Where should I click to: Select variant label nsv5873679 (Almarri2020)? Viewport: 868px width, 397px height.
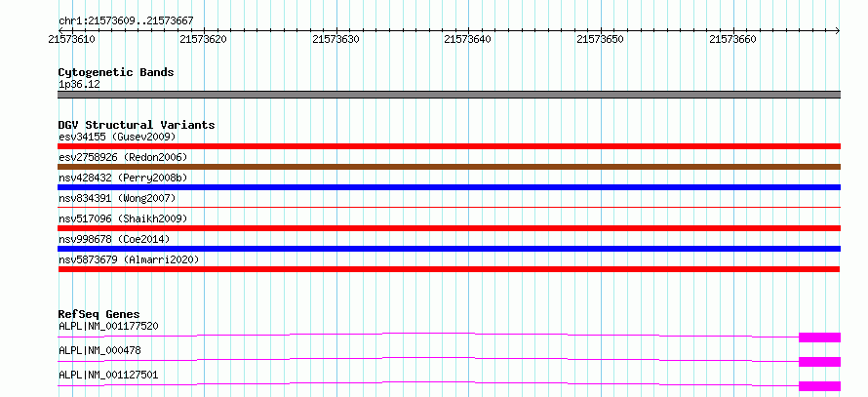(x=129, y=259)
